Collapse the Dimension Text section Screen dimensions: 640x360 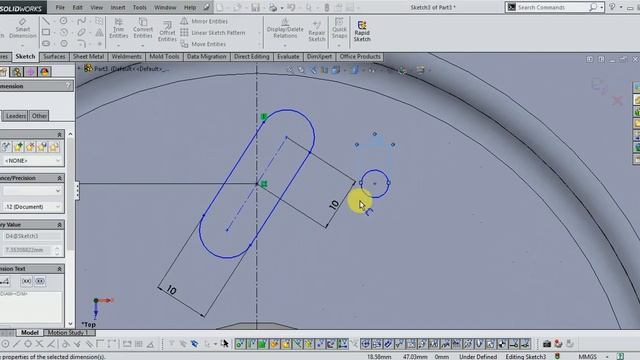[60, 269]
